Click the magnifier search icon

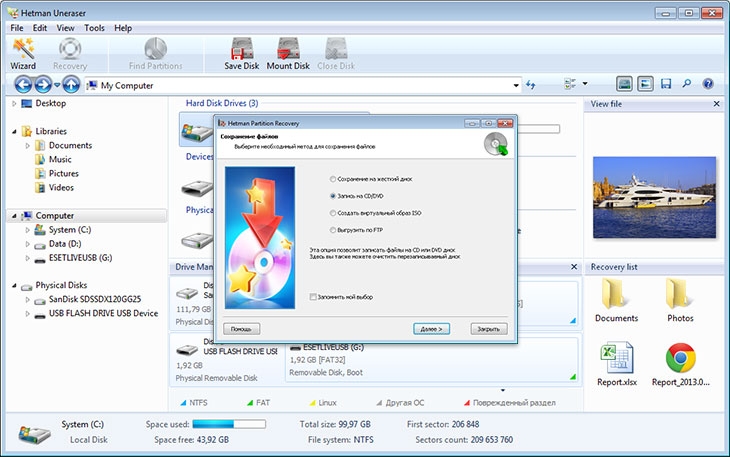[687, 84]
